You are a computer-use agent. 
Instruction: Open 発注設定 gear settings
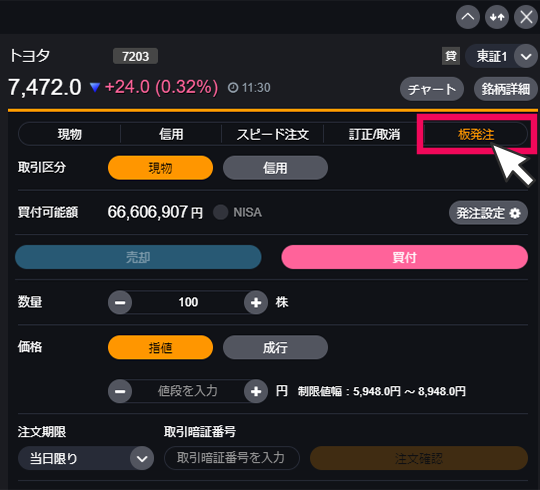point(488,213)
